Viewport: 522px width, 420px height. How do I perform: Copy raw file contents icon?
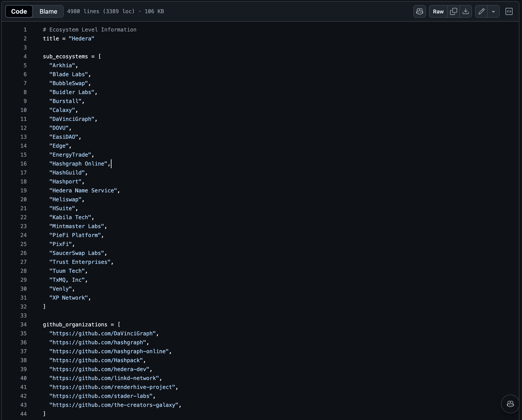point(453,11)
